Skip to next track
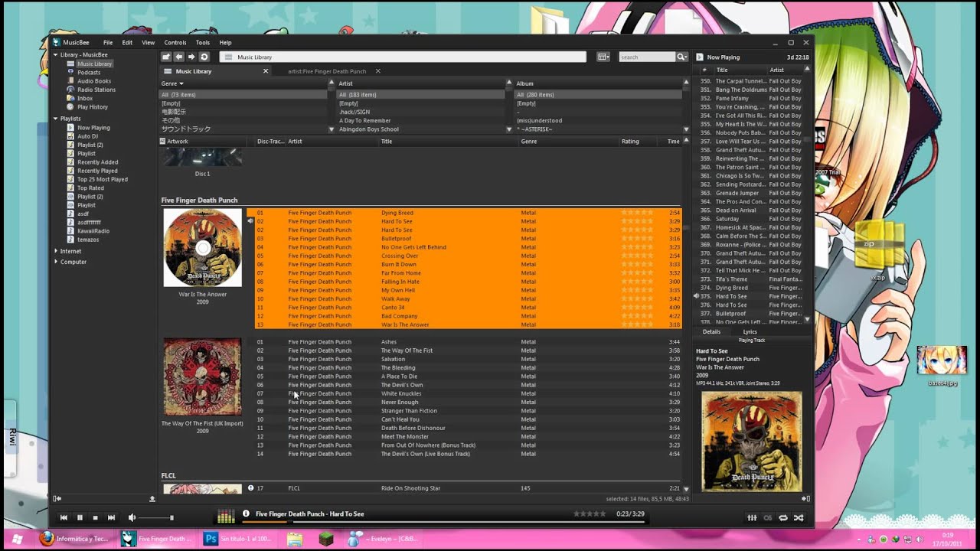The image size is (980, 551). 111,518
